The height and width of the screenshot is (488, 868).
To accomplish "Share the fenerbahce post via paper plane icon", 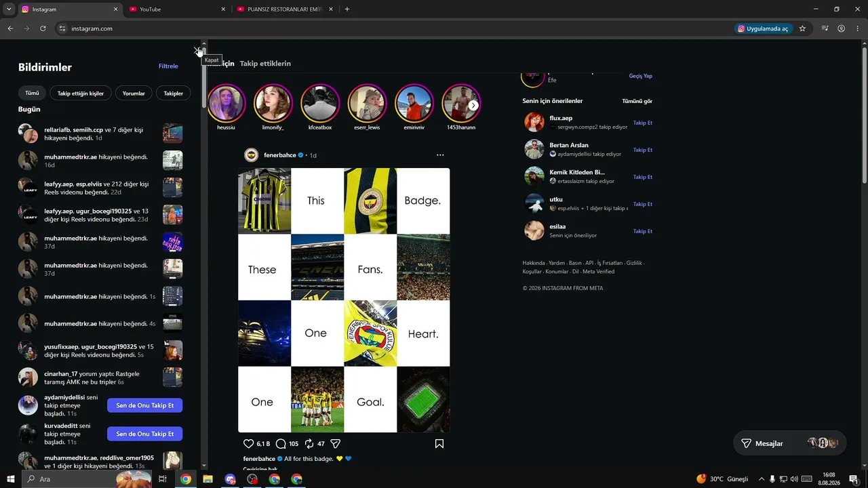I will pyautogui.click(x=335, y=444).
